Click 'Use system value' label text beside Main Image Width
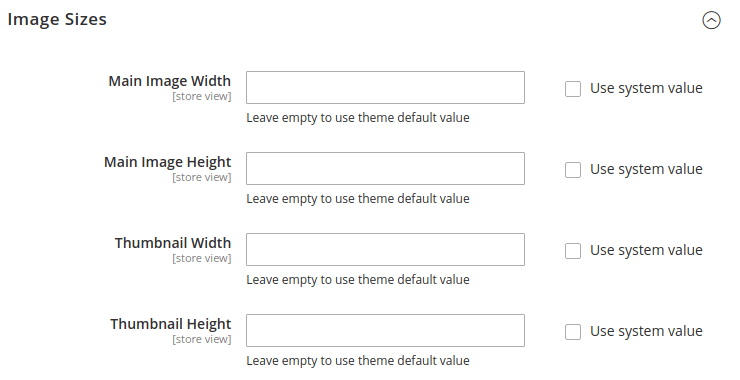Screen dimensions: 740x380 [646, 88]
